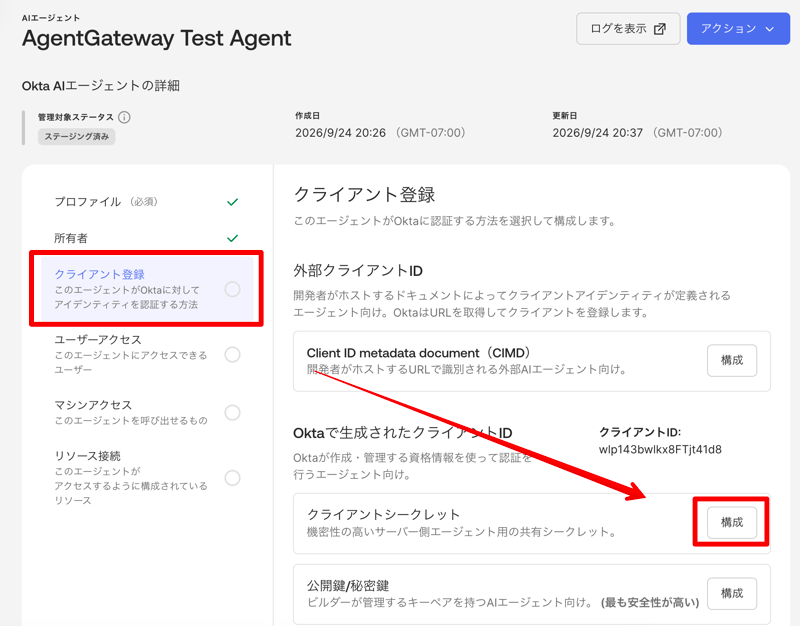Click the (最も安全性が高い) label
Screen dimensions: 800x626
click(x=650, y=603)
